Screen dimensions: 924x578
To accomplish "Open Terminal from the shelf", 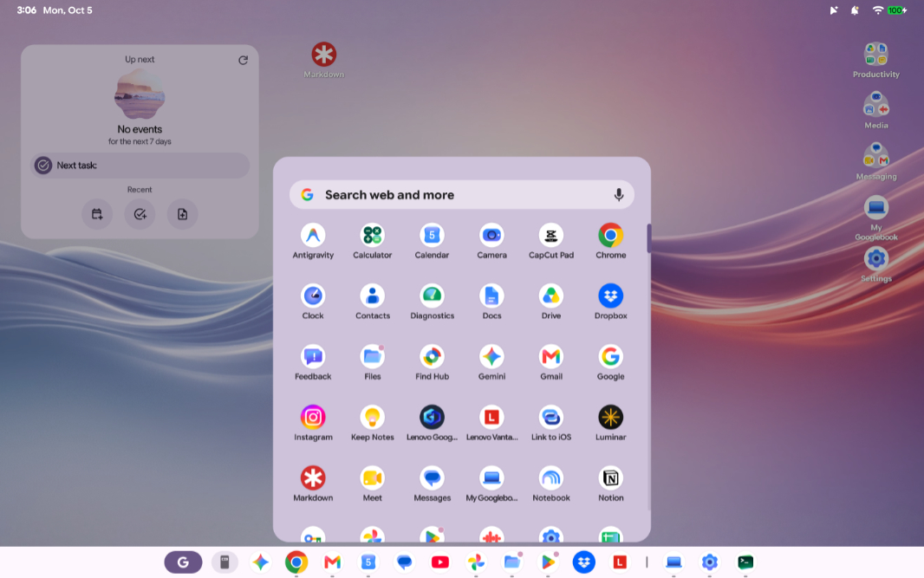I will pyautogui.click(x=745, y=562).
